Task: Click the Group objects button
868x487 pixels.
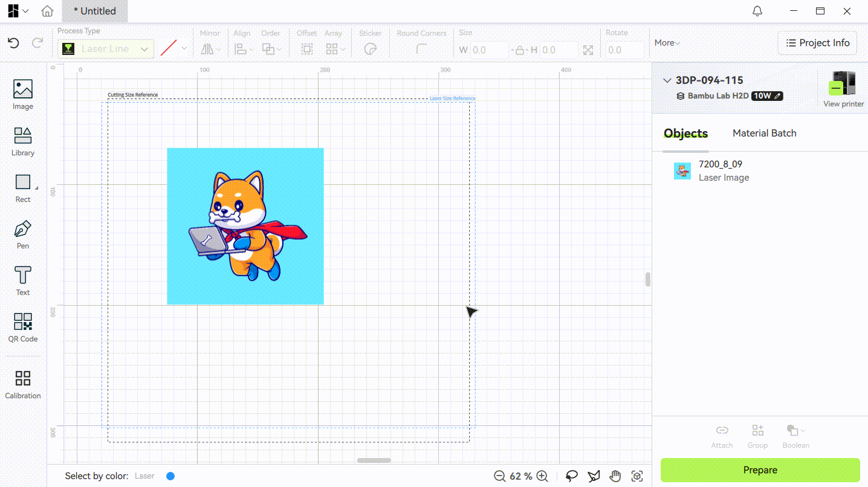Action: (757, 436)
